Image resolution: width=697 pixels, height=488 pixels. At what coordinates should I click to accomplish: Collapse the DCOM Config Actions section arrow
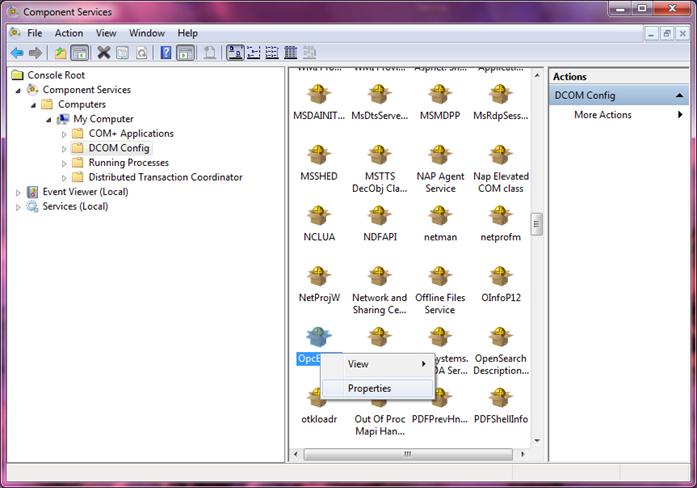pos(679,95)
